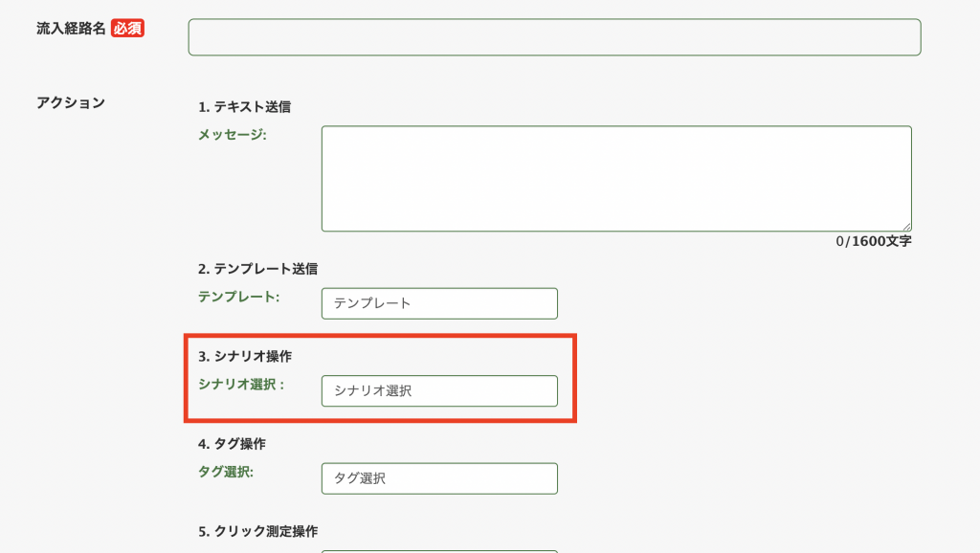Screen dimensions: 980x553
Task: Click the green テンプレート: label
Action: click(x=238, y=297)
